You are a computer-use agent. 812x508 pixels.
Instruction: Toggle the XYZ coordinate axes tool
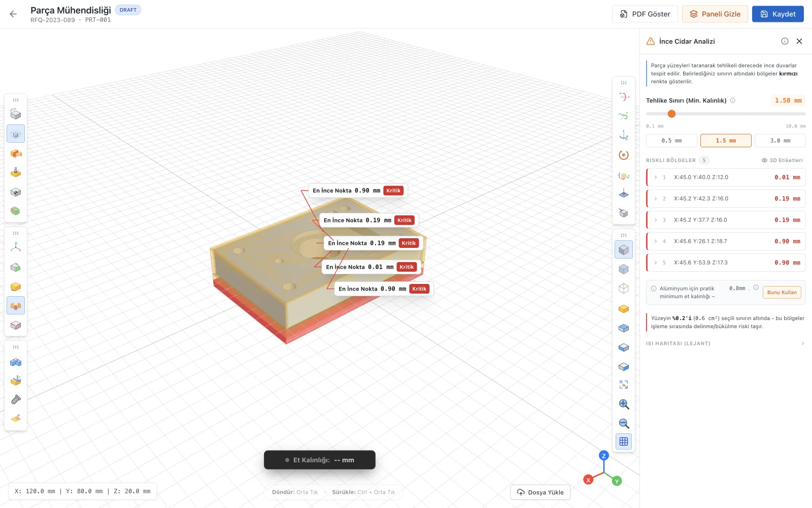click(x=16, y=247)
